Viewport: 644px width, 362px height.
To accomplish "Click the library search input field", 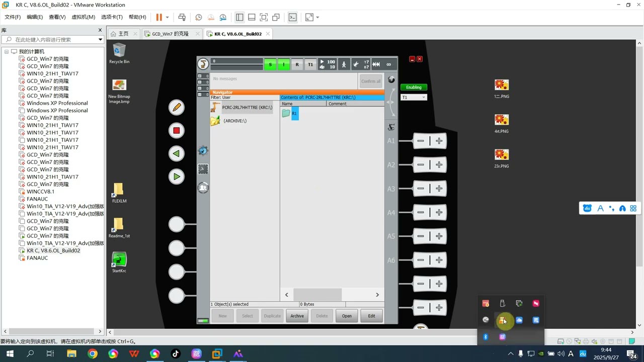I will [x=53, y=39].
